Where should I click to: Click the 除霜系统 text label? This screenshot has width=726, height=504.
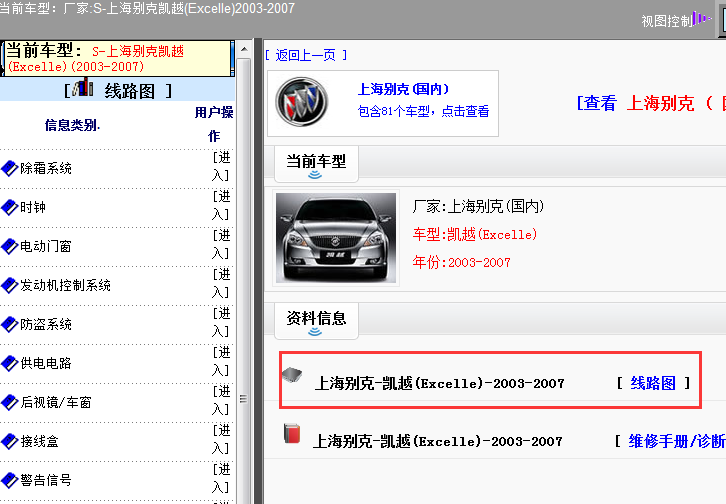(46, 168)
